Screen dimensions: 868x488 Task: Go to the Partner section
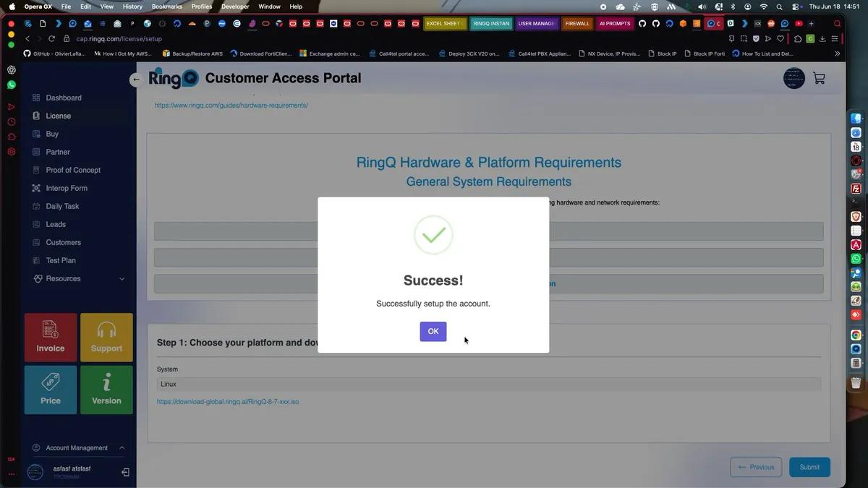pos(58,152)
